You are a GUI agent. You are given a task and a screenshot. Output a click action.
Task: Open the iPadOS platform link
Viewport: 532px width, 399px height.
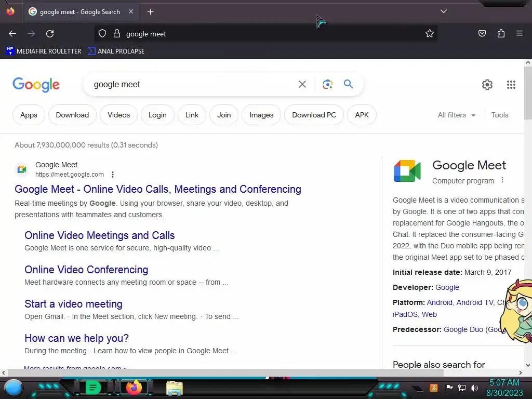[x=405, y=314]
